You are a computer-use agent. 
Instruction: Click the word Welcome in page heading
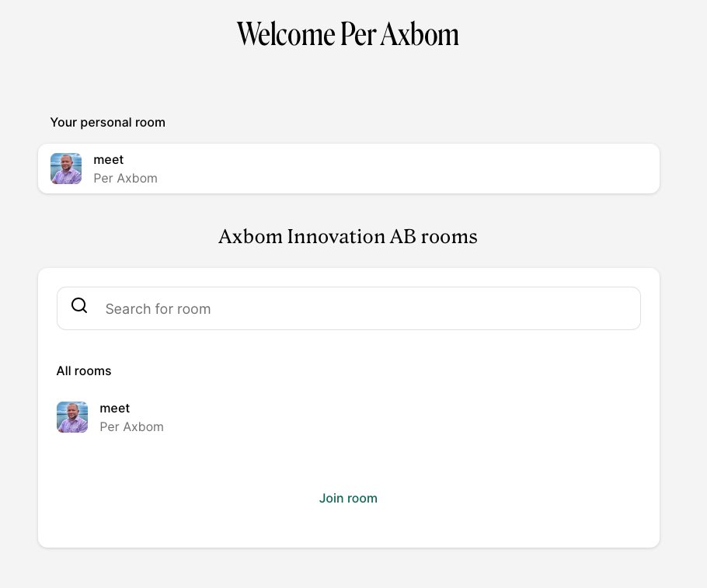286,34
